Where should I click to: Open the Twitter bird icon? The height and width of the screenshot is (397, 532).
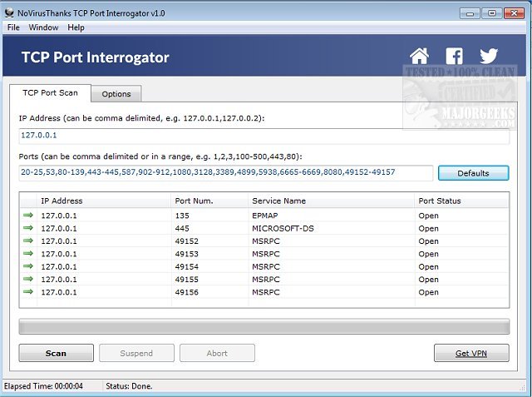click(489, 57)
